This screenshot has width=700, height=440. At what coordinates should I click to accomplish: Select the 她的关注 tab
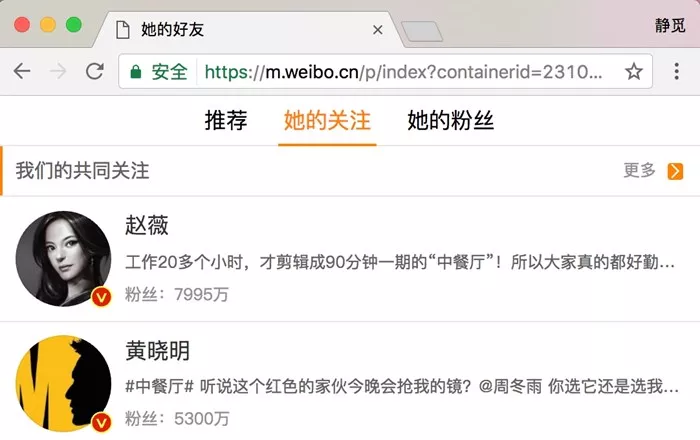327,120
